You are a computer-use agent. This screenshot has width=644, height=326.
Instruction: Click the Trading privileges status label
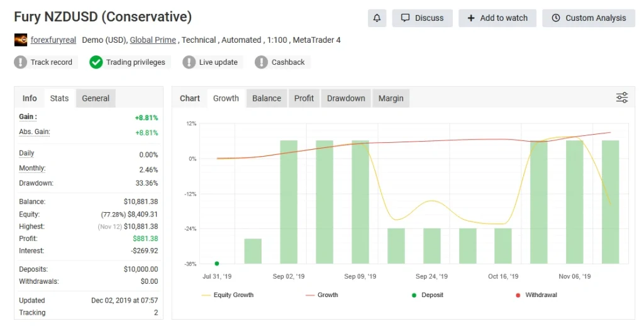pos(136,62)
